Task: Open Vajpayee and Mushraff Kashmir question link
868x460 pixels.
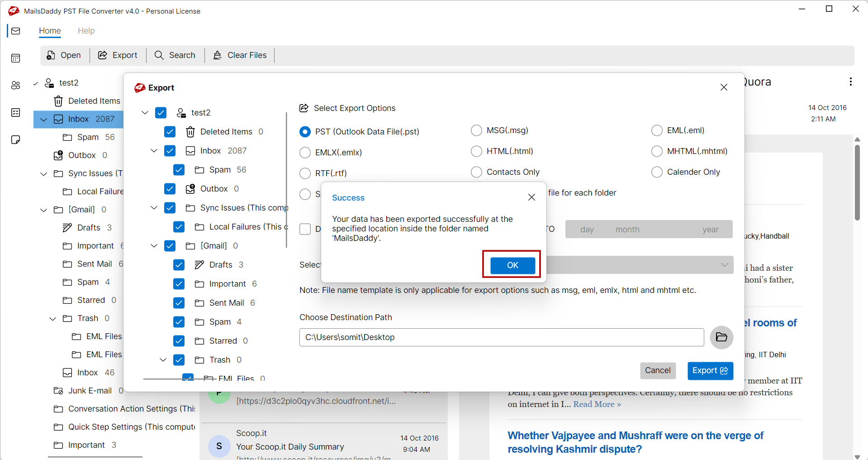Action: click(636, 442)
